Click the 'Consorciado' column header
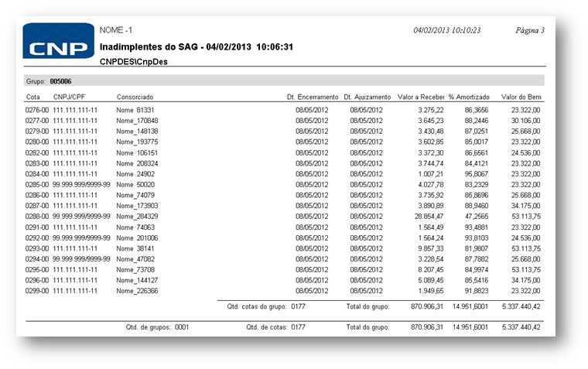Screen dimensions: 588x369 pos(135,97)
